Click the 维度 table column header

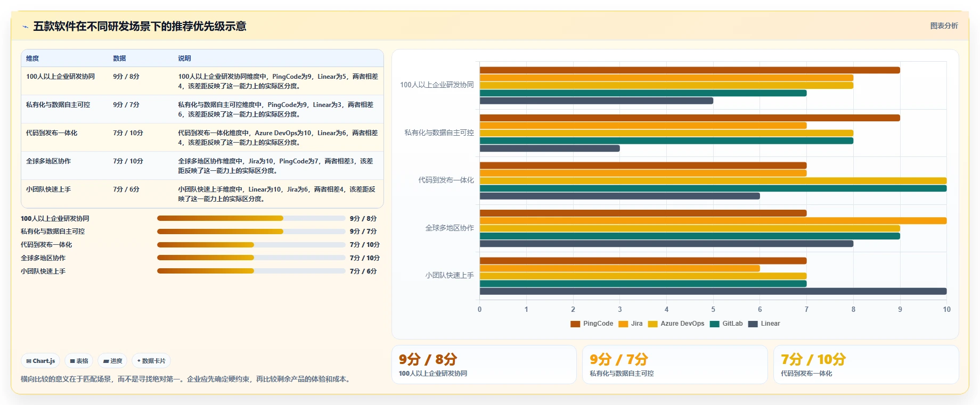point(32,59)
